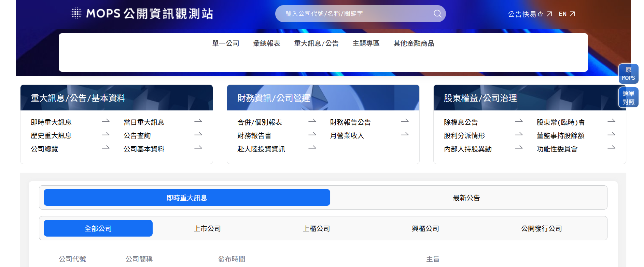Click the arrow next to 當日重大訊息
Screen dimensions: 644x267
[198, 121]
